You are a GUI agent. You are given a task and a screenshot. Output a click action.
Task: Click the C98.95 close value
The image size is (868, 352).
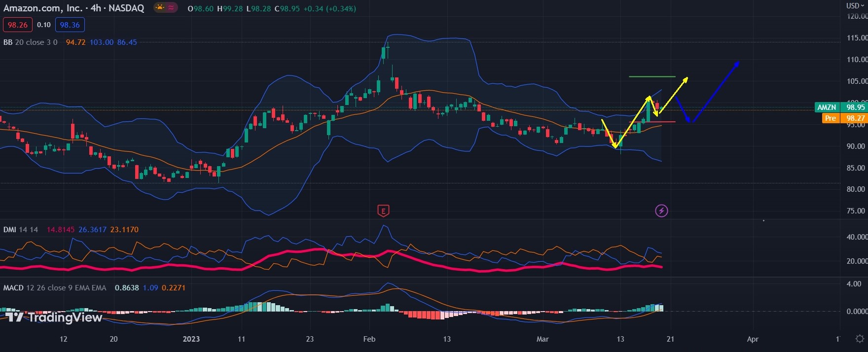click(x=287, y=8)
